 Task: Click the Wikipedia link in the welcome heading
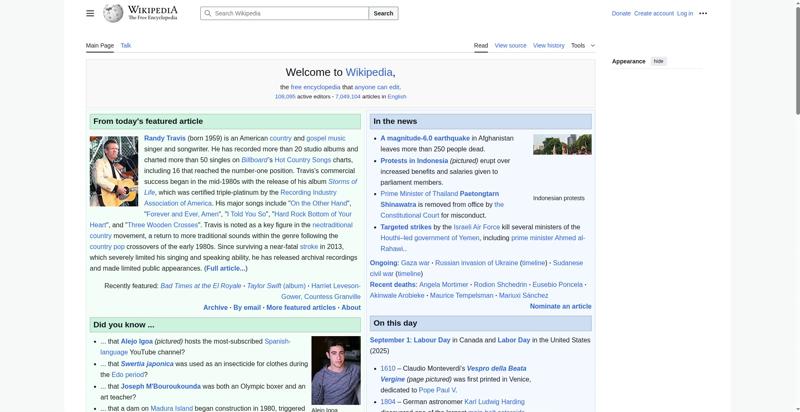[x=369, y=72]
